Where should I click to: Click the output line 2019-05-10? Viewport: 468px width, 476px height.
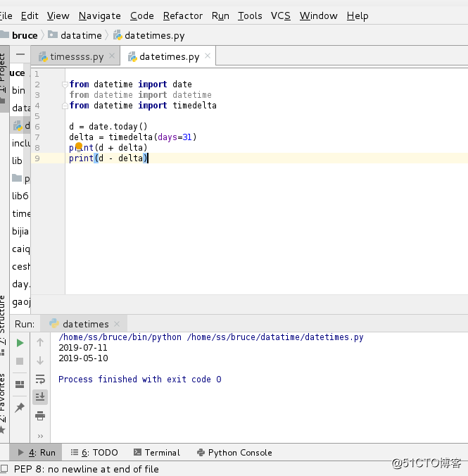pyautogui.click(x=83, y=358)
